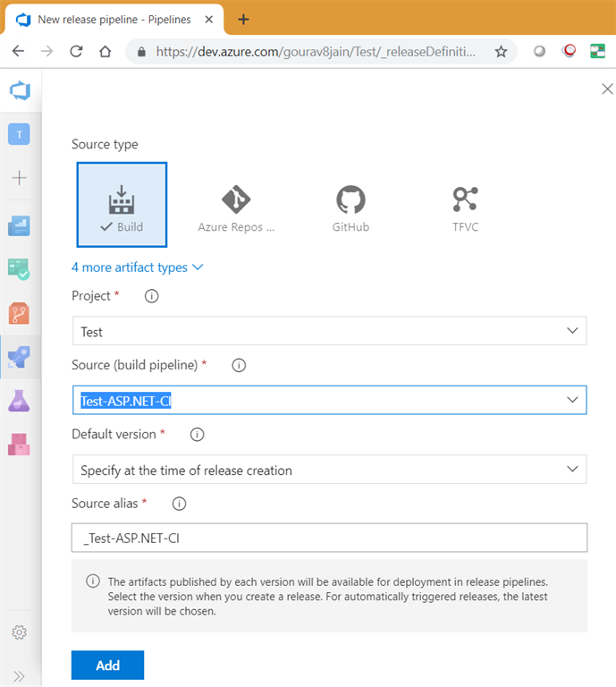Click the Source alias text field
The image size is (616, 687).
(329, 538)
